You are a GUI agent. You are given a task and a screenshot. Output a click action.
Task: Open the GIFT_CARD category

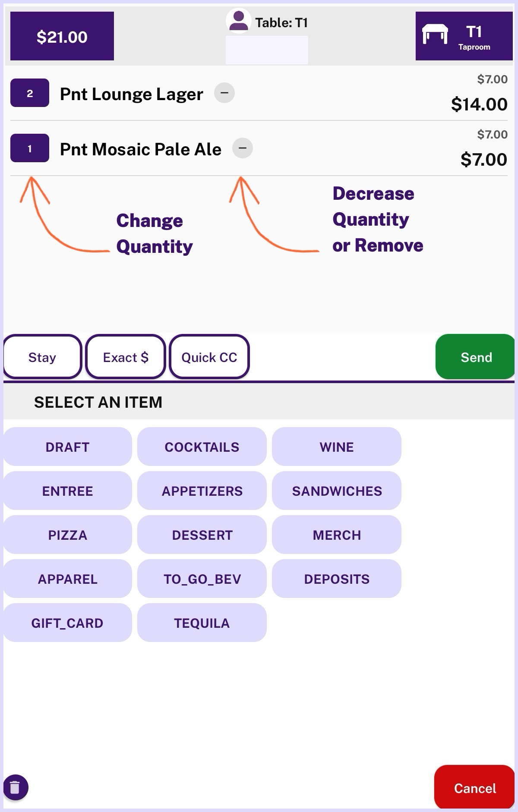pos(68,623)
